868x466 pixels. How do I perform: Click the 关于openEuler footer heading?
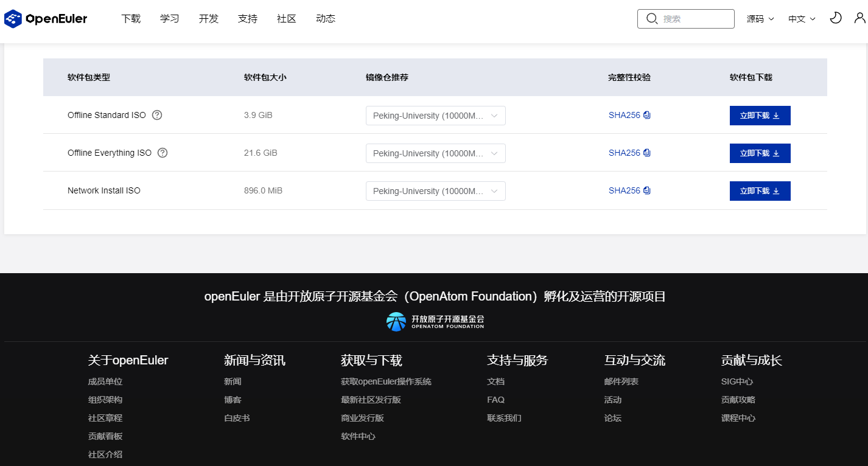128,360
